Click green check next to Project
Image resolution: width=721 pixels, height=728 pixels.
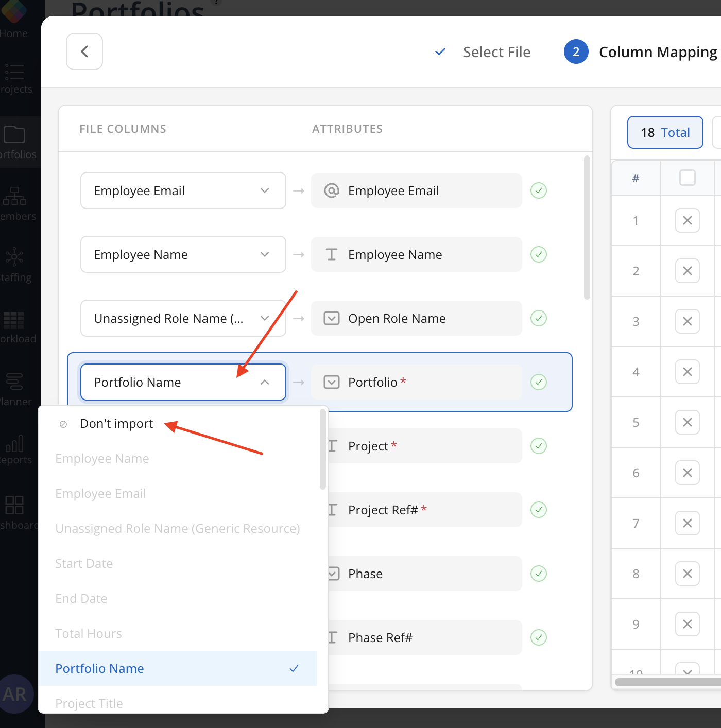point(539,446)
